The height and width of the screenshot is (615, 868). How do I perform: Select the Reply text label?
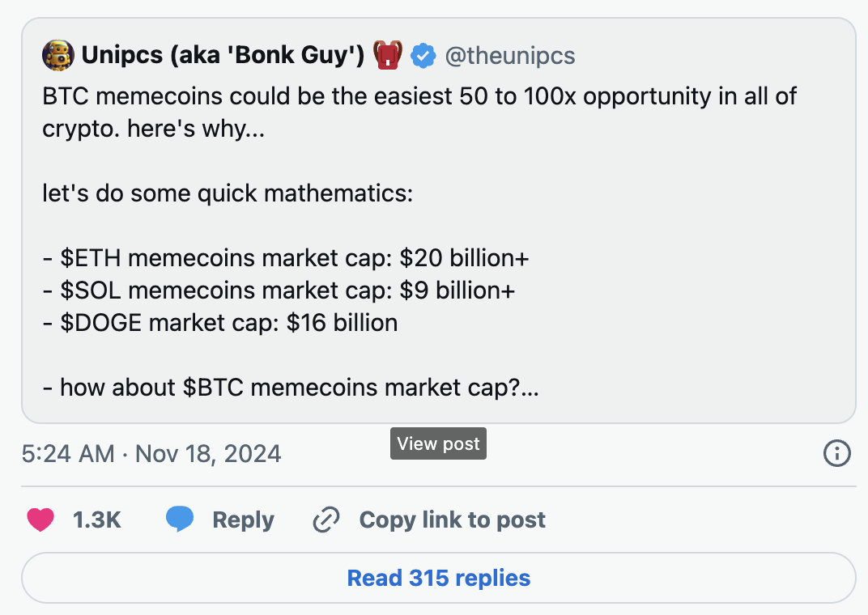[x=243, y=520]
